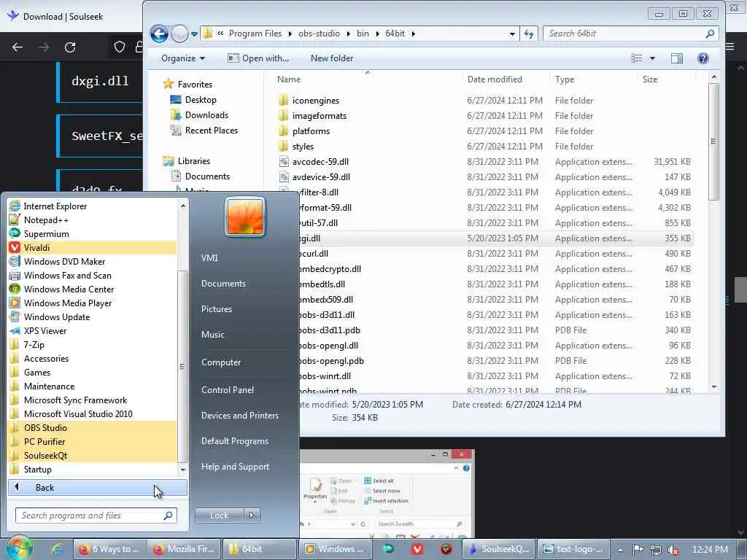Expand the OBS Studio program folder
This screenshot has height=560, width=747.
pos(93,427)
